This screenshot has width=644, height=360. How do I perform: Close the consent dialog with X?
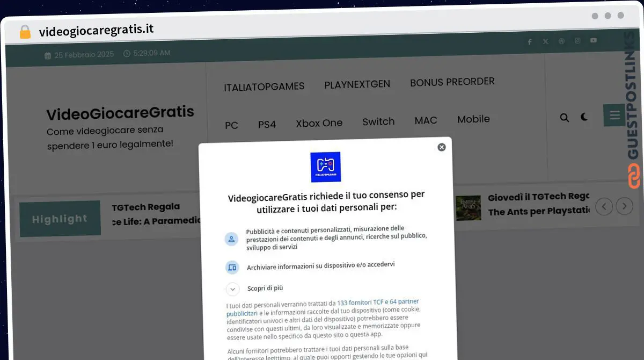[x=441, y=147]
